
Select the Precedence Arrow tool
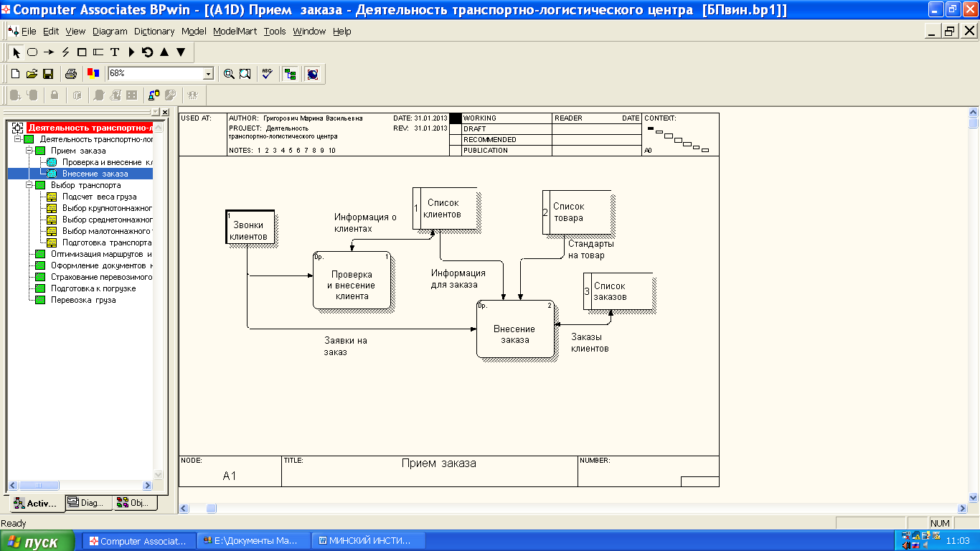49,52
